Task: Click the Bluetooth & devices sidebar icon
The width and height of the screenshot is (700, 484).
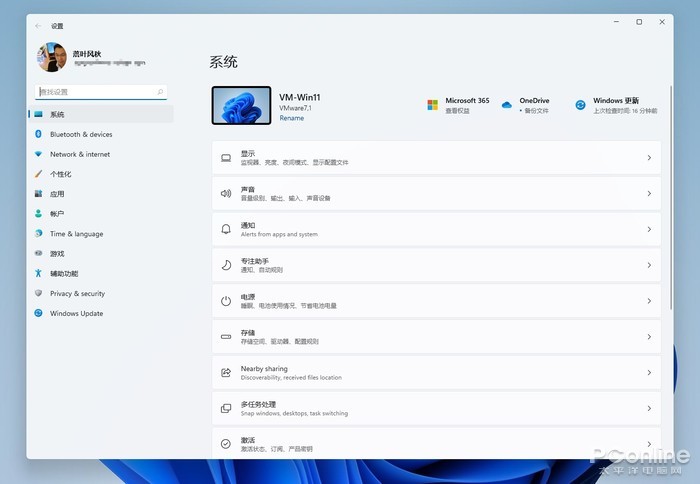Action: coord(38,134)
